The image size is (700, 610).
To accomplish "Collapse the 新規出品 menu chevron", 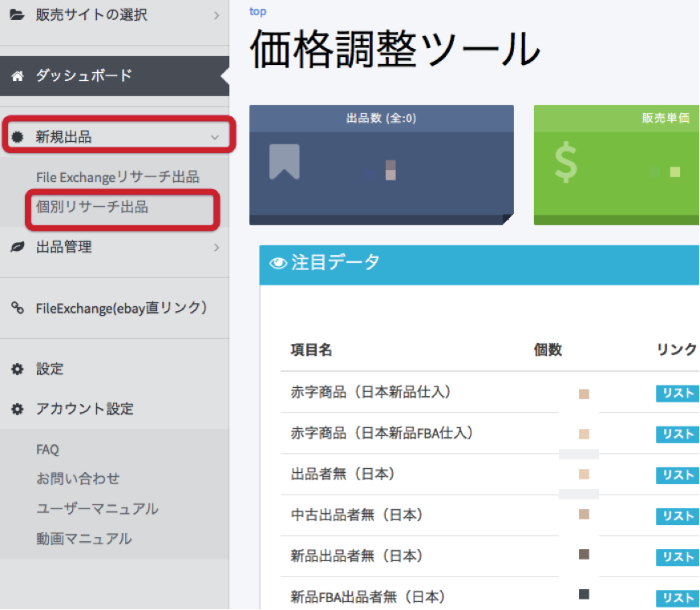I will coord(214,137).
